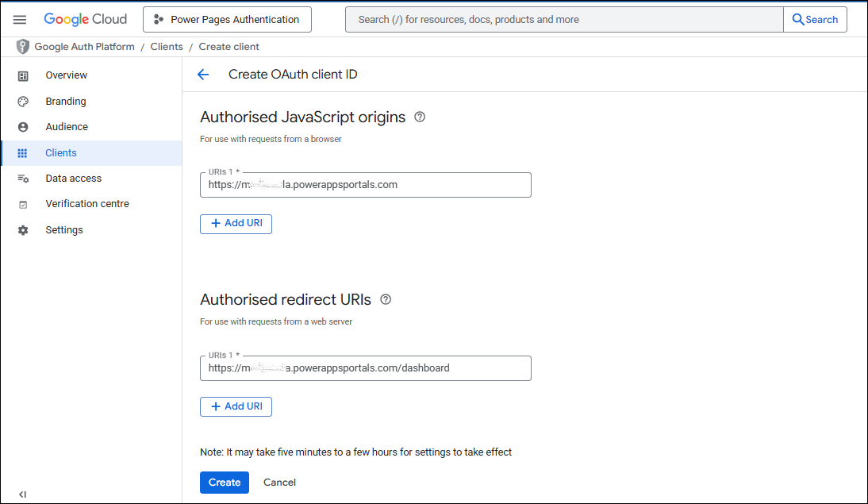Click the Create client breadcrumb text

[229, 47]
